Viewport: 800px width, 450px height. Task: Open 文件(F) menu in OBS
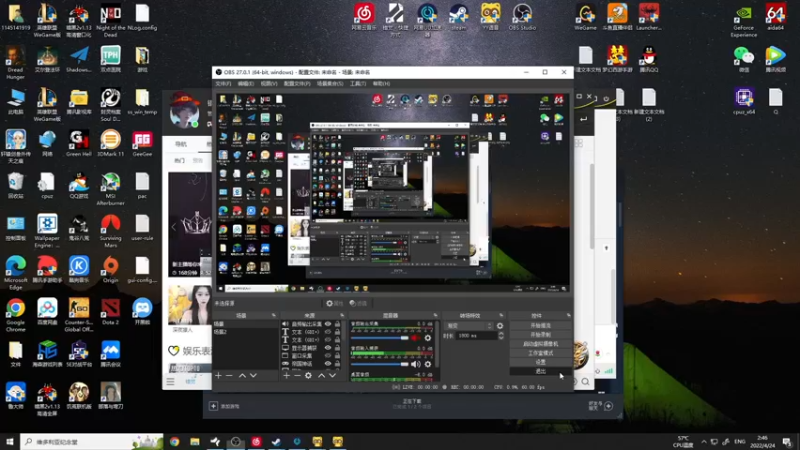point(223,84)
